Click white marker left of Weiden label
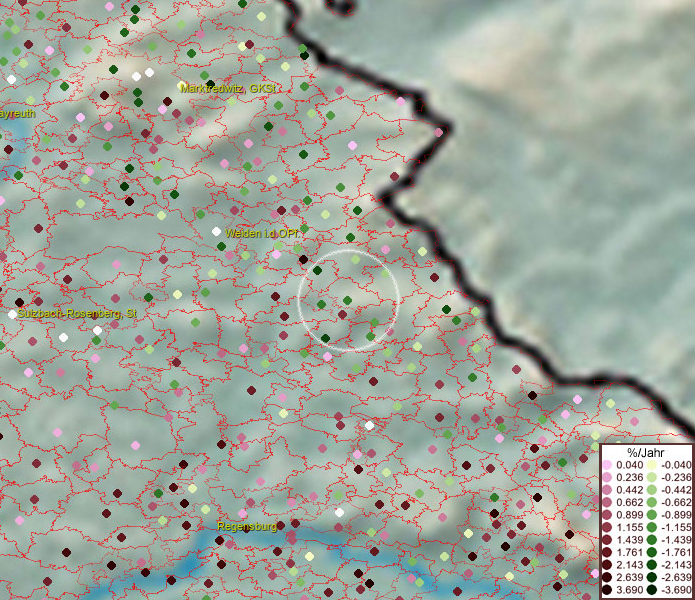695x600 pixels. pos(216,232)
